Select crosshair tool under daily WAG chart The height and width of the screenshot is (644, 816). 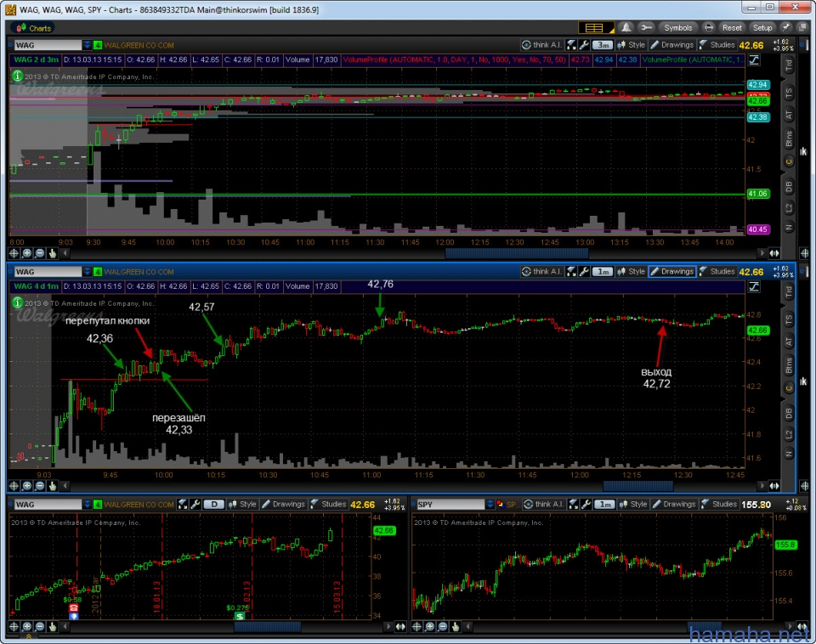(14, 627)
